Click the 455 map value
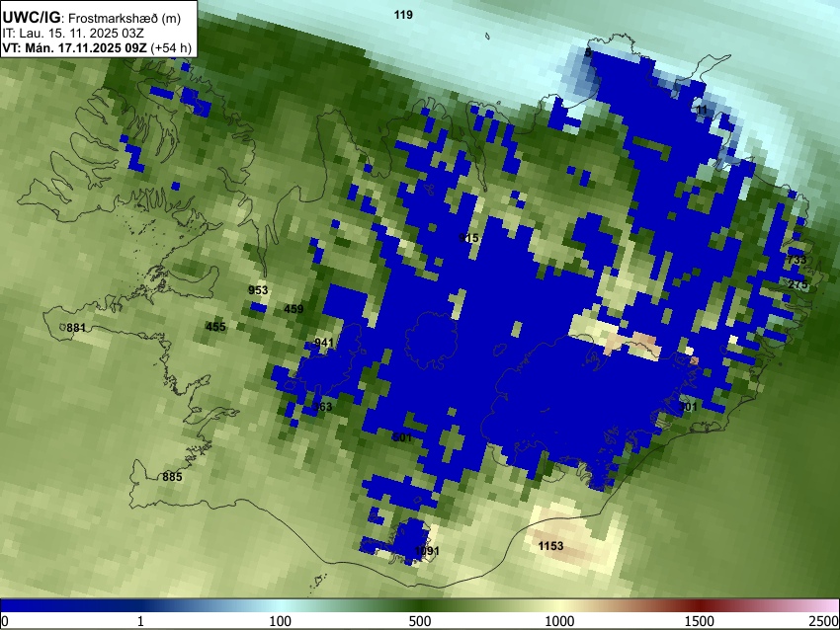Viewport: 840px width, 630px height. (x=215, y=327)
